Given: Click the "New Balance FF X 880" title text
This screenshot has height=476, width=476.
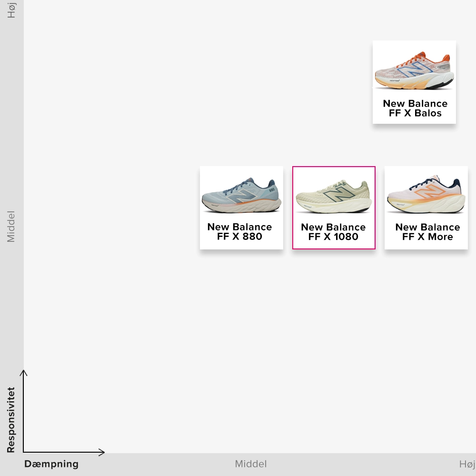Looking at the screenshot, I should coord(239,232).
